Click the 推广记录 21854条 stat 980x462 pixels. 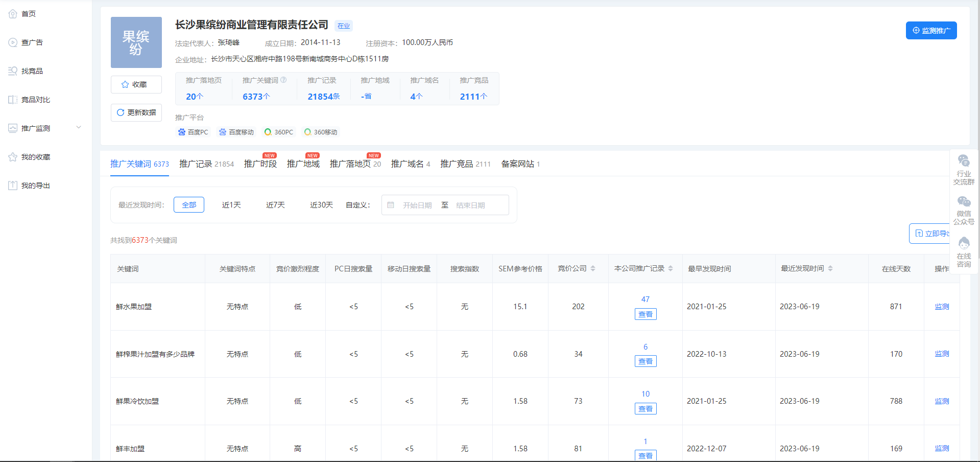(323, 88)
